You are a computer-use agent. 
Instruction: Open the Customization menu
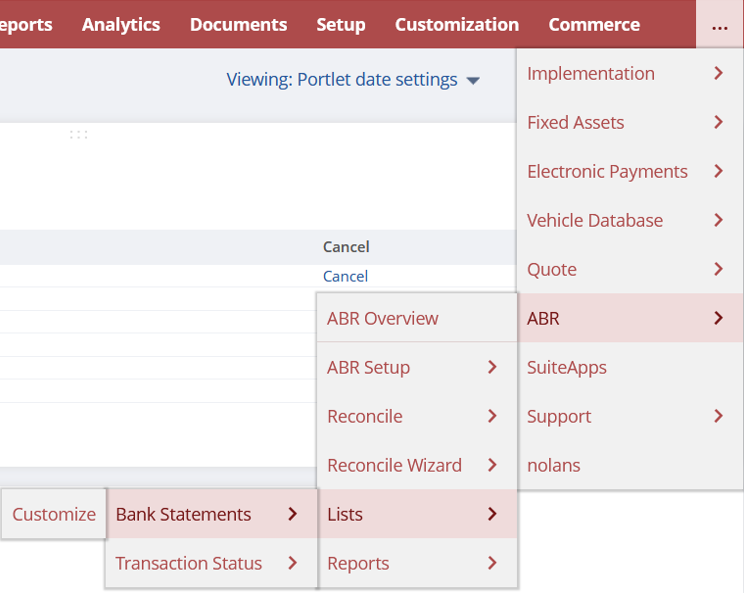(456, 25)
